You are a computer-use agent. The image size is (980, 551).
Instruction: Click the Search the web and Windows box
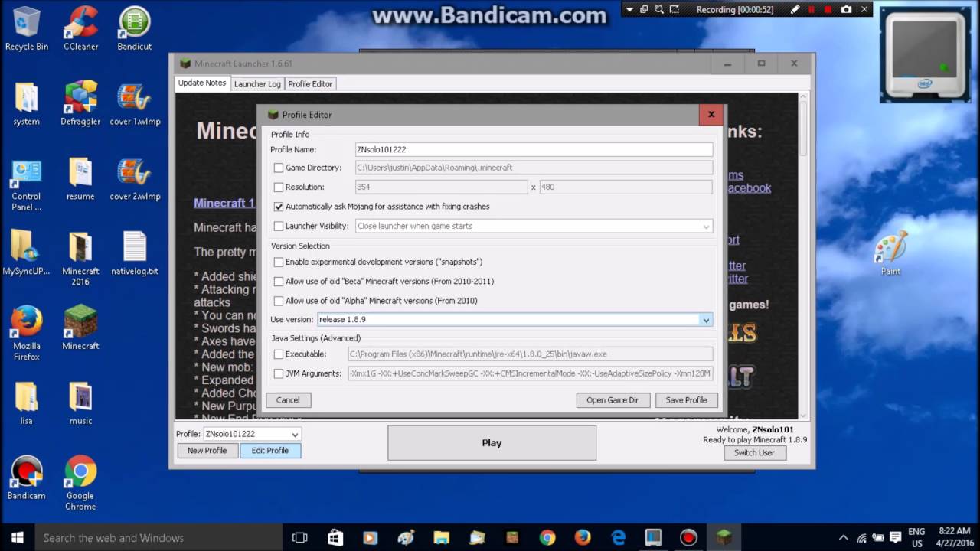pos(158,537)
